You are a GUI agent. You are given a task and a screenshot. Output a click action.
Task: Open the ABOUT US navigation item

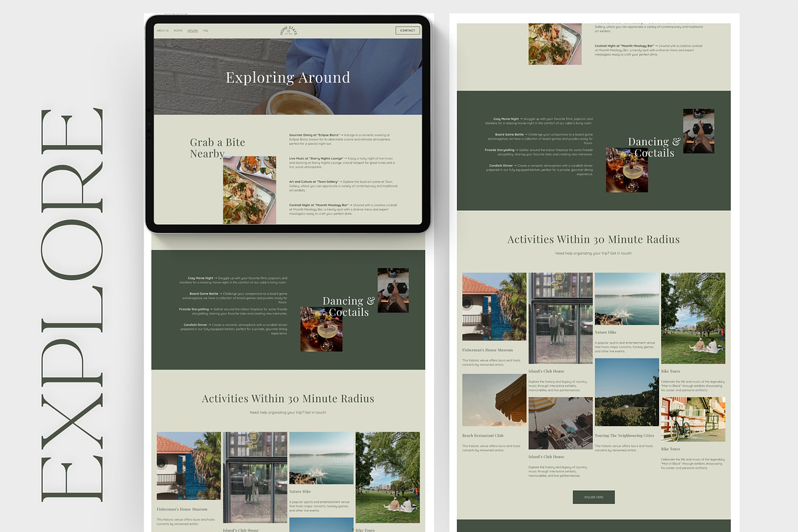coord(163,30)
